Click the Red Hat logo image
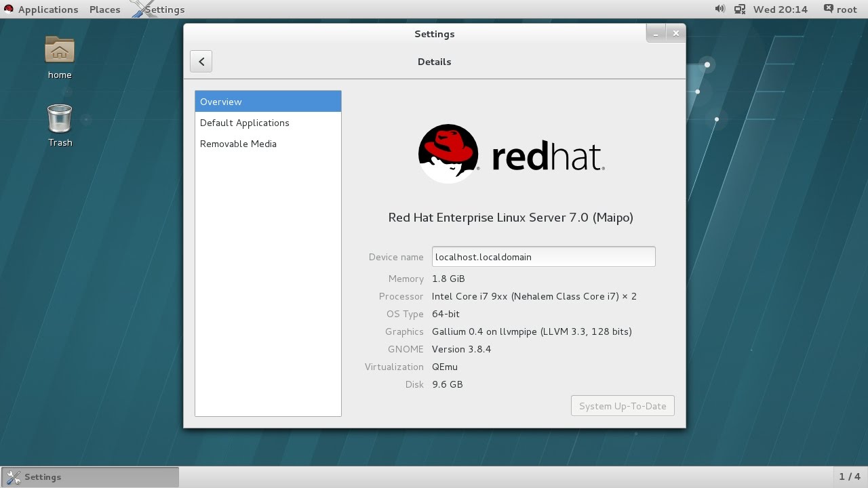Image resolution: width=868 pixels, height=488 pixels. (x=511, y=154)
